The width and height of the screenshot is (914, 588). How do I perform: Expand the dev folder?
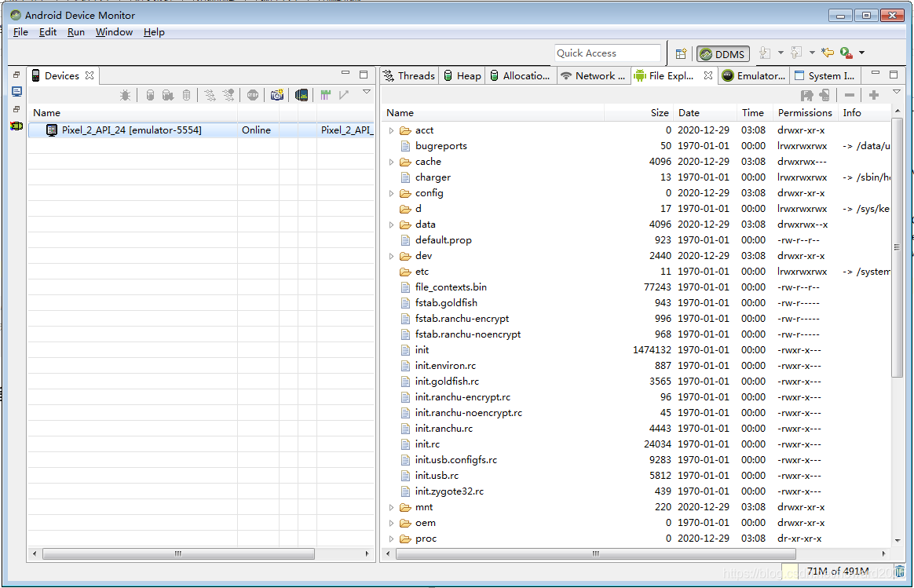[391, 257]
